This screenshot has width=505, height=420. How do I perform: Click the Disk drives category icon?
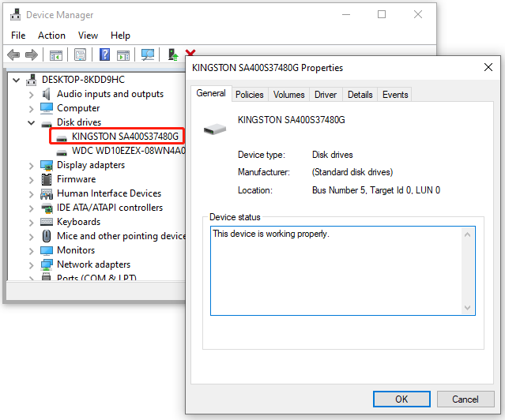(x=47, y=124)
